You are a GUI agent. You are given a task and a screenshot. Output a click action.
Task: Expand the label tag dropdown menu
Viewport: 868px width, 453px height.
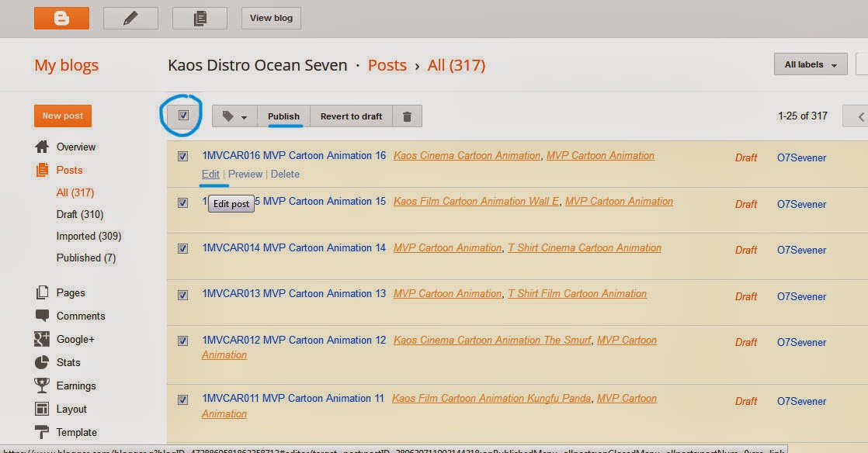click(234, 116)
